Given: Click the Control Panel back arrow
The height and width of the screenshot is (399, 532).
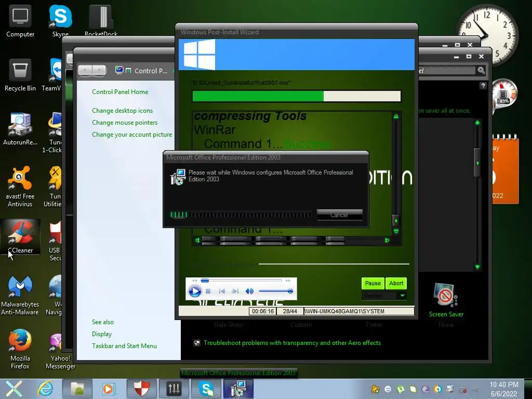Looking at the screenshot, I should coord(85,70).
